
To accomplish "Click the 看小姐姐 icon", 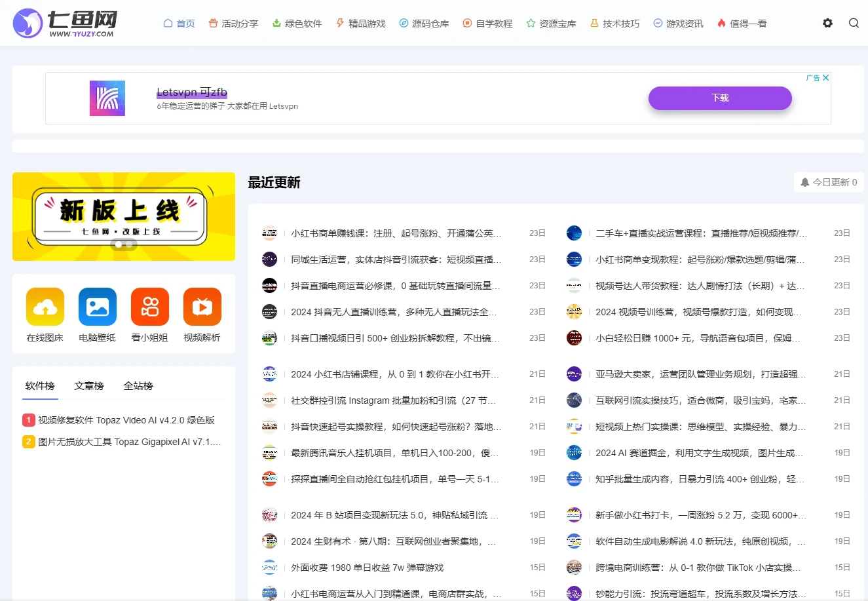I will tap(149, 315).
